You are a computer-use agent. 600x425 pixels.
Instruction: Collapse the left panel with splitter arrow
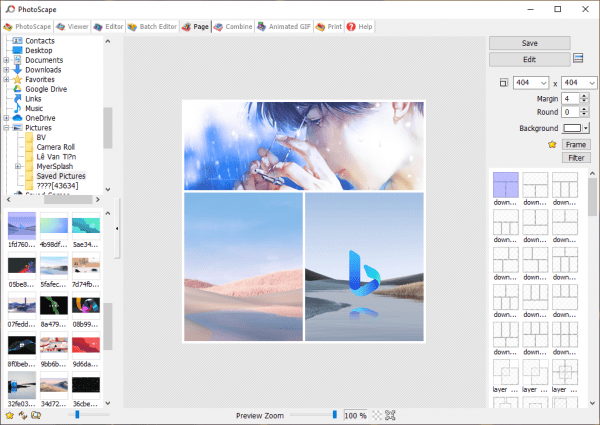(117, 228)
